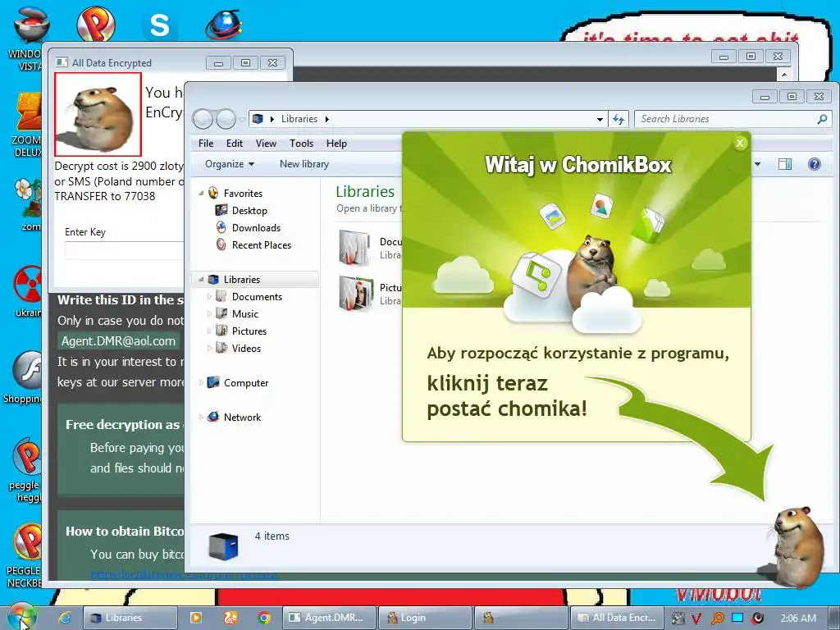Open the UC Browser taskbar icon
This screenshot has width=840, height=630.
point(231,618)
